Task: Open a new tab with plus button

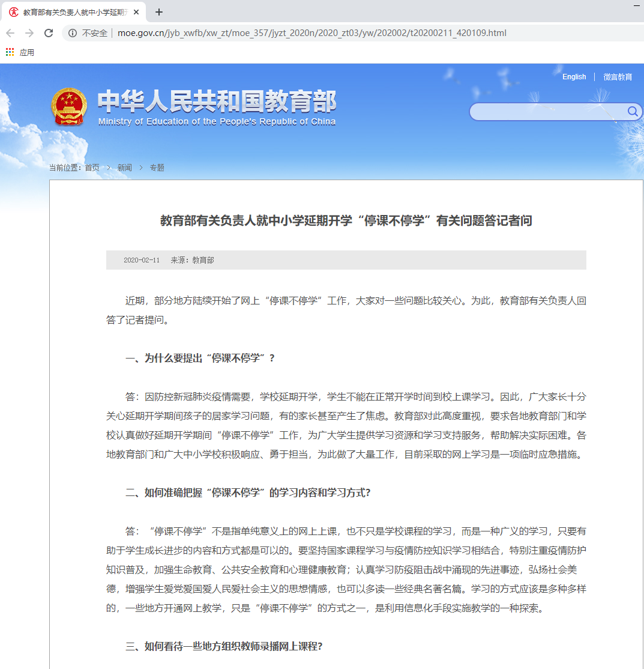Action: click(x=159, y=12)
